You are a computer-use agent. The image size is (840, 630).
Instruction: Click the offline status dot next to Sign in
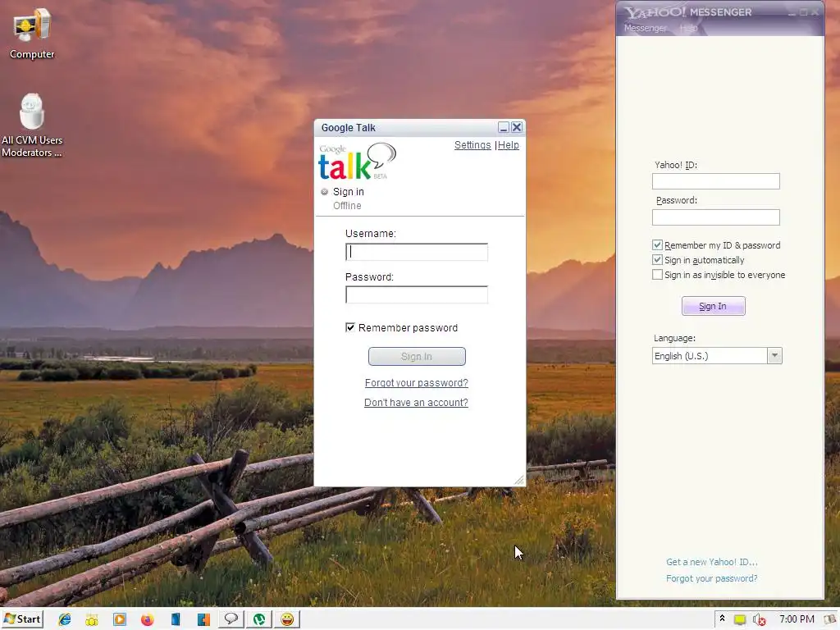[x=324, y=192]
